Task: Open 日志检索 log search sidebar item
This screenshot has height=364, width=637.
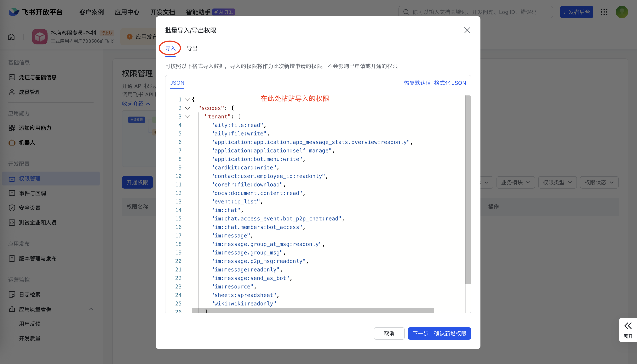Action: [30, 294]
